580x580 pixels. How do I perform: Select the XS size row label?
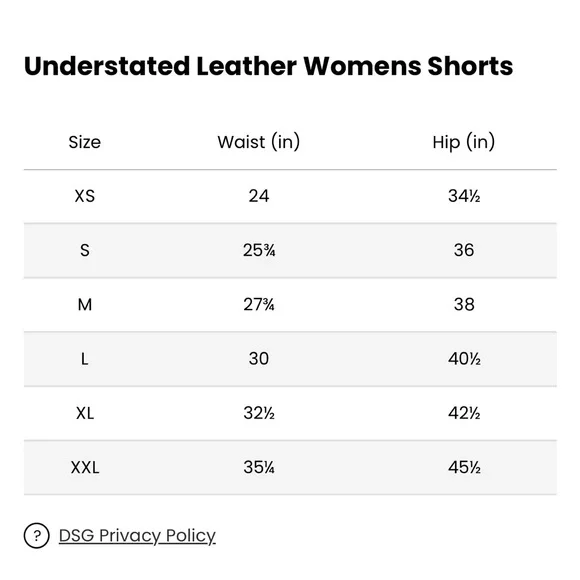85,196
